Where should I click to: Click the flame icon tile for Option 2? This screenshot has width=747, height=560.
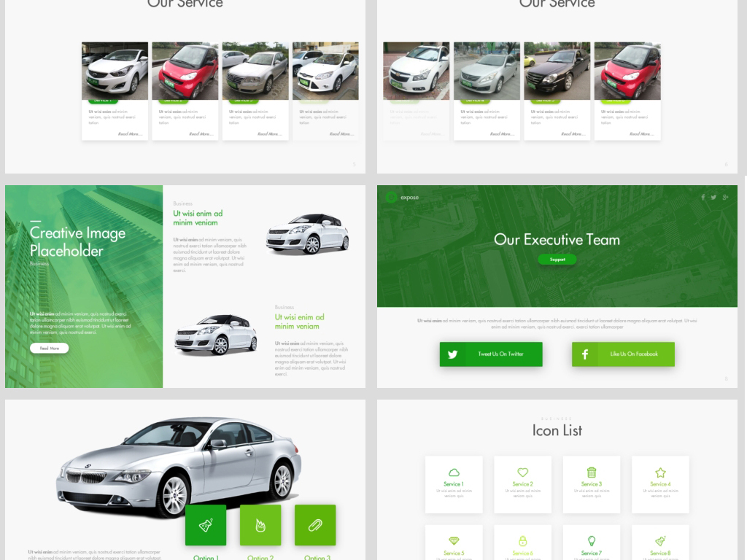[260, 525]
